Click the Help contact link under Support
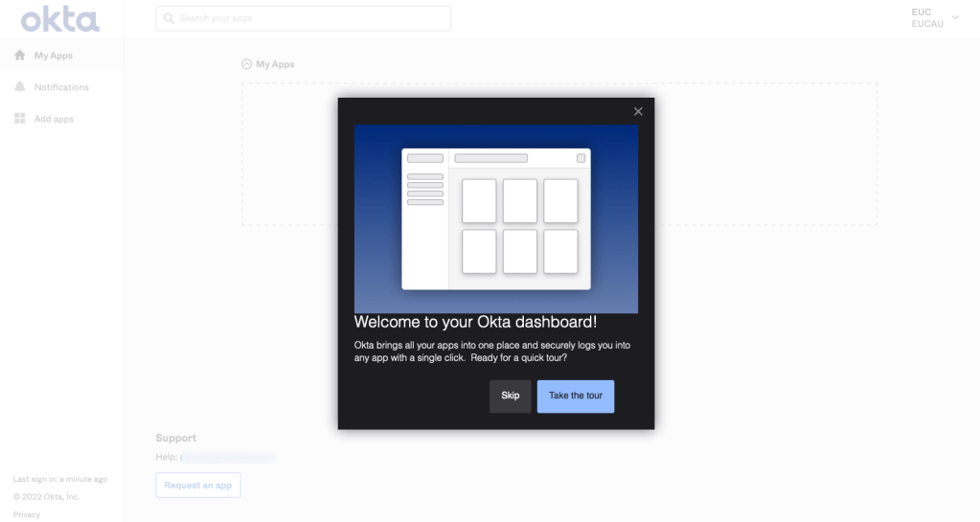This screenshot has width=980, height=522. tap(228, 458)
